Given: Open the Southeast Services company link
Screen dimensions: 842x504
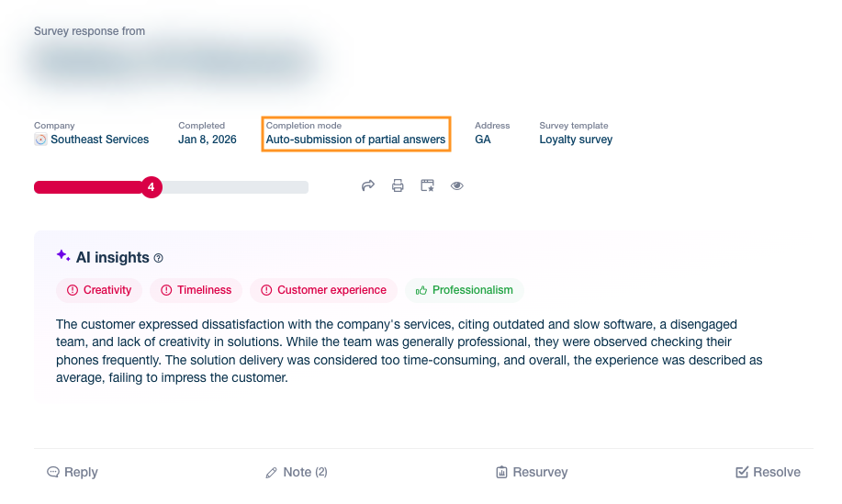Looking at the screenshot, I should 99,140.
